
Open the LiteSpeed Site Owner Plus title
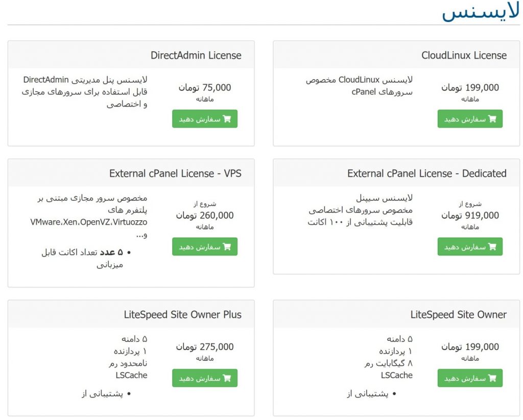click(182, 315)
